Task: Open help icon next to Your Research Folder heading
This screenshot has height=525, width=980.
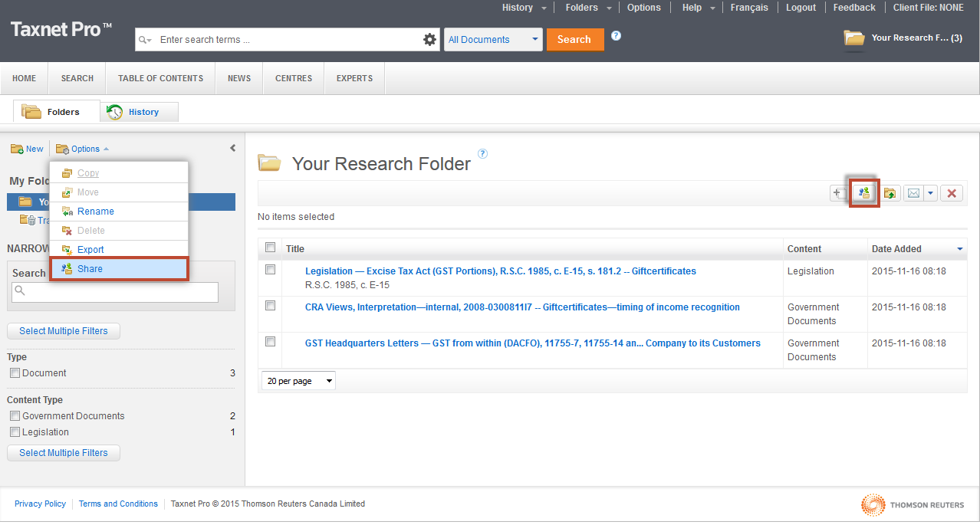Action: [x=482, y=153]
